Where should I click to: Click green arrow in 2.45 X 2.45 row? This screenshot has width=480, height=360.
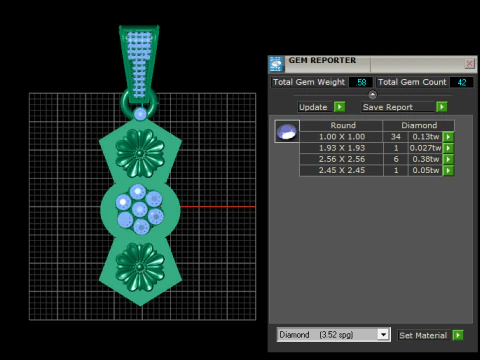point(448,171)
